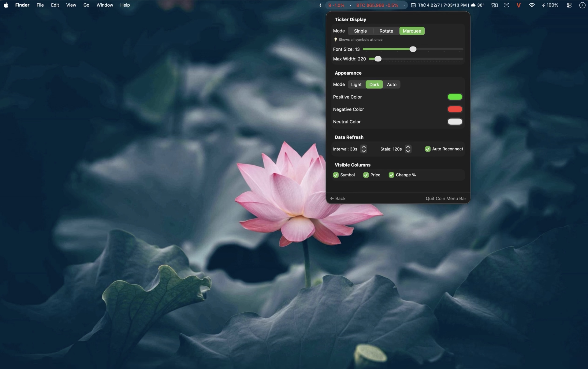
Task: Open the Window menu
Action: pyautogui.click(x=105, y=5)
